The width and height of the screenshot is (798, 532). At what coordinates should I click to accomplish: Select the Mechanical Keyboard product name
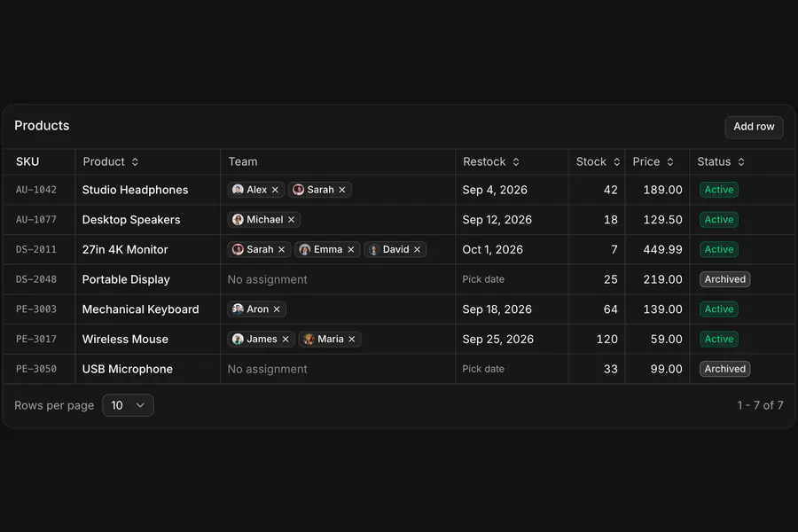coord(140,309)
